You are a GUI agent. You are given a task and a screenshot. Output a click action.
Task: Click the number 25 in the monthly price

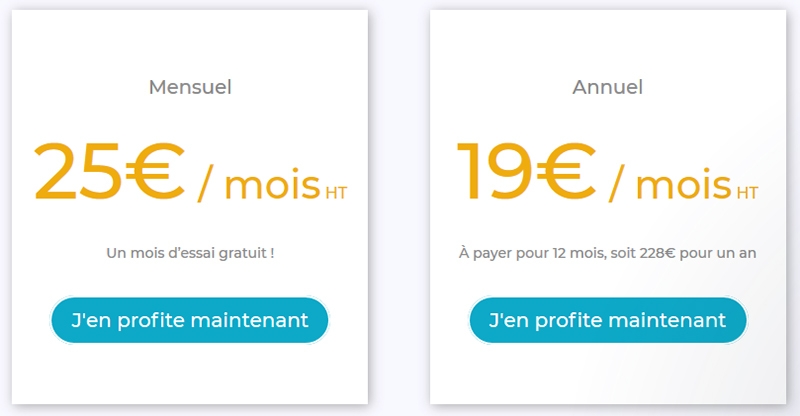pos(78,171)
